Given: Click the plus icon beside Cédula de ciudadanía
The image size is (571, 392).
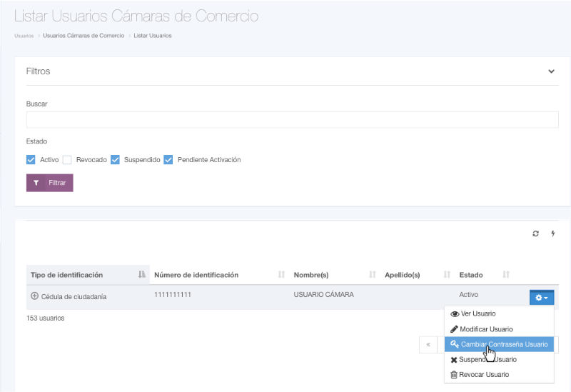Looking at the screenshot, I should [34, 296].
